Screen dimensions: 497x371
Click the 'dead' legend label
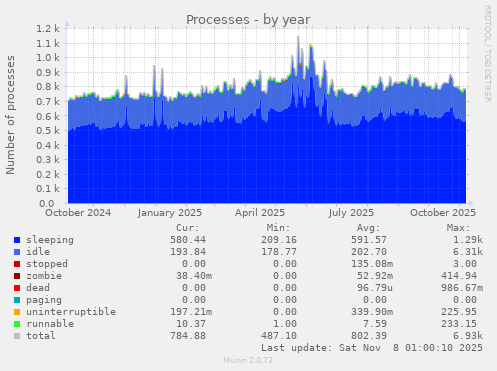tap(38, 288)
